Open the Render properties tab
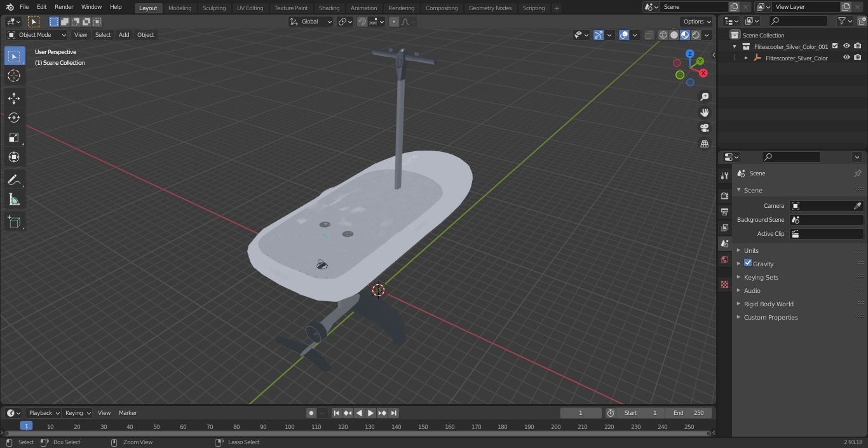The height and width of the screenshot is (448, 868). (x=724, y=196)
